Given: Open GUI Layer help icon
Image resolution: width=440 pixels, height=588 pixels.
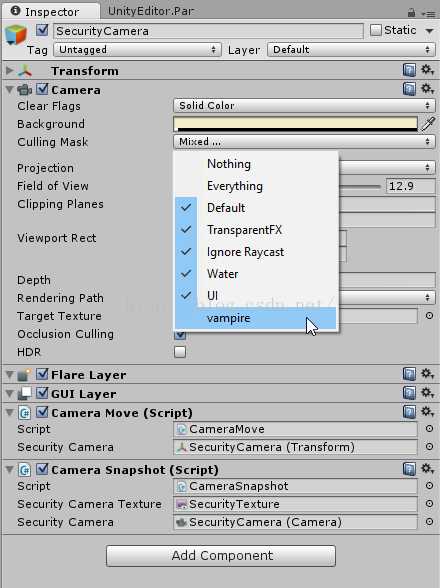Looking at the screenshot, I should point(409,393).
